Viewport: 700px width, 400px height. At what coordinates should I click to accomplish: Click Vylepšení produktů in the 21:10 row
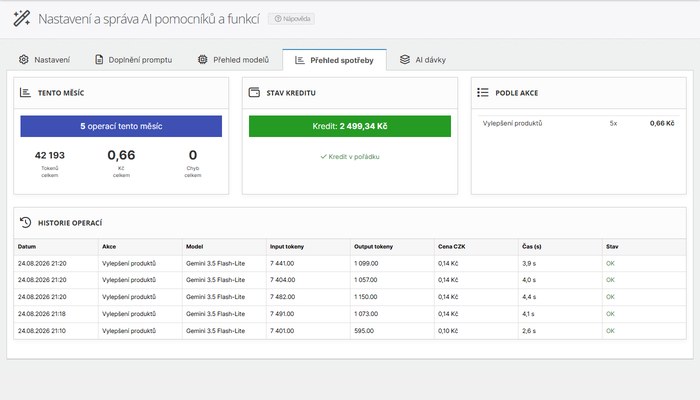coord(129,331)
